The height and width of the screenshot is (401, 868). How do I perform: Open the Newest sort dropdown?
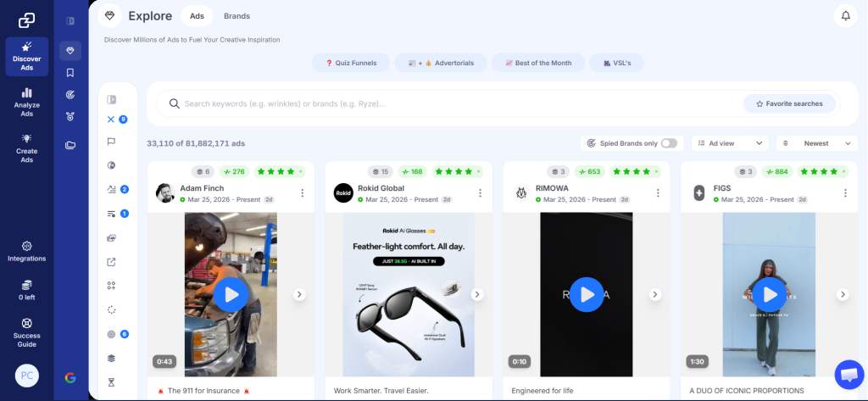tap(817, 143)
